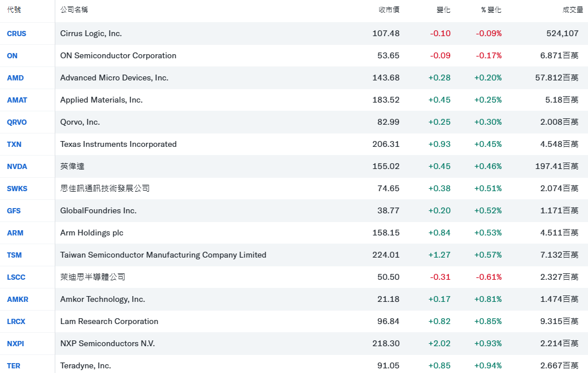
Task: Sort by the % 變化 column header
Action: coord(491,10)
